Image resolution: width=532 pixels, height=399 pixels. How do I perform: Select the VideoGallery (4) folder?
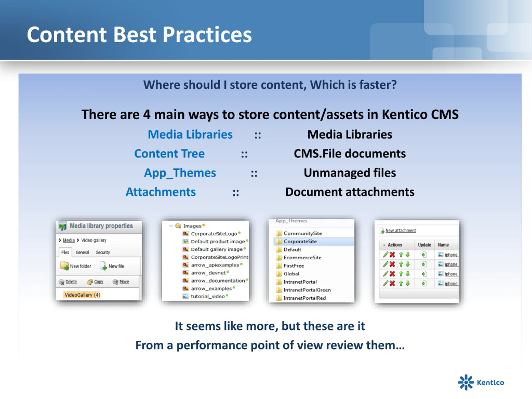pyautogui.click(x=82, y=295)
